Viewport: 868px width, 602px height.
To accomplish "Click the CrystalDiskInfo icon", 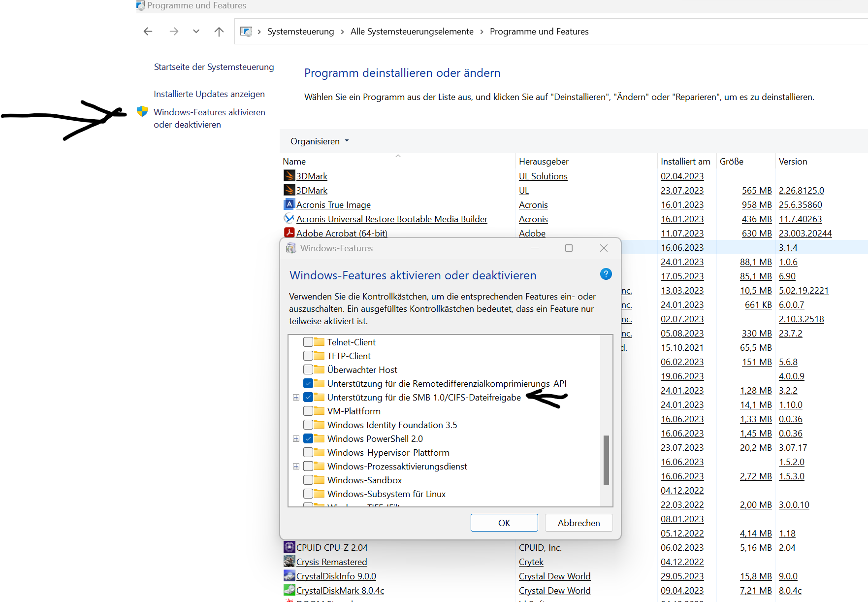I will click(289, 575).
